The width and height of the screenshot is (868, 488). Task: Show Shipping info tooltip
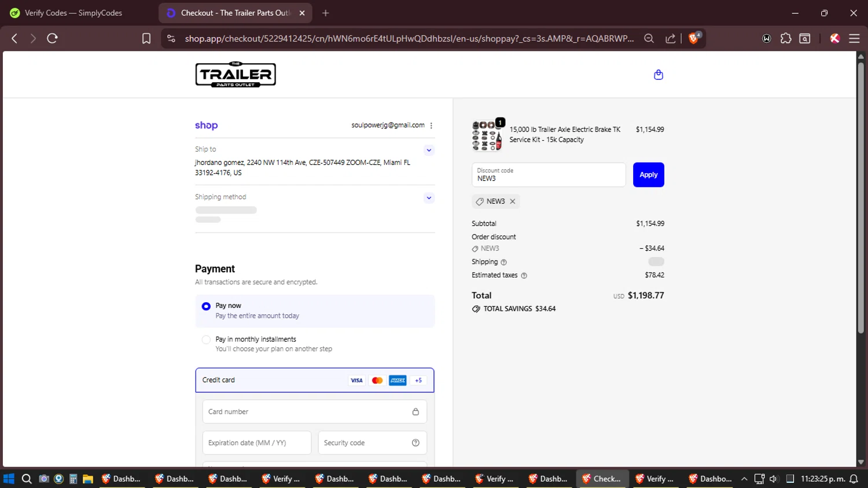point(503,262)
